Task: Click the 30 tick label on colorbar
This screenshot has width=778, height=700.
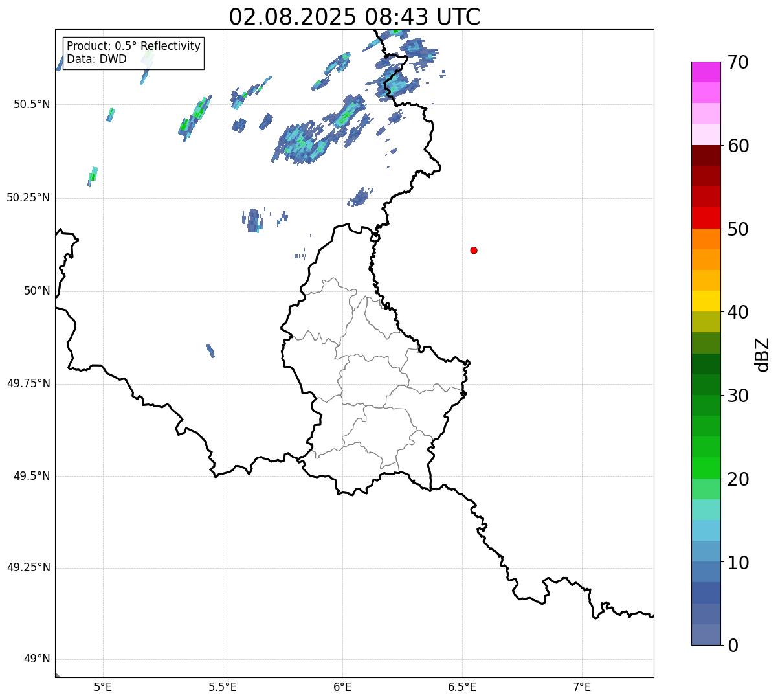Action: [738, 396]
